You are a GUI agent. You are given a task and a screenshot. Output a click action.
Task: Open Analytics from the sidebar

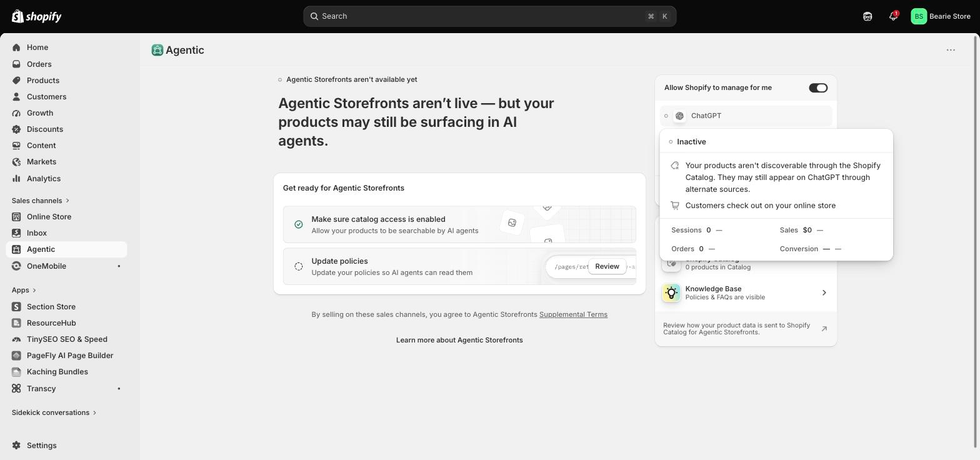pyautogui.click(x=66, y=178)
